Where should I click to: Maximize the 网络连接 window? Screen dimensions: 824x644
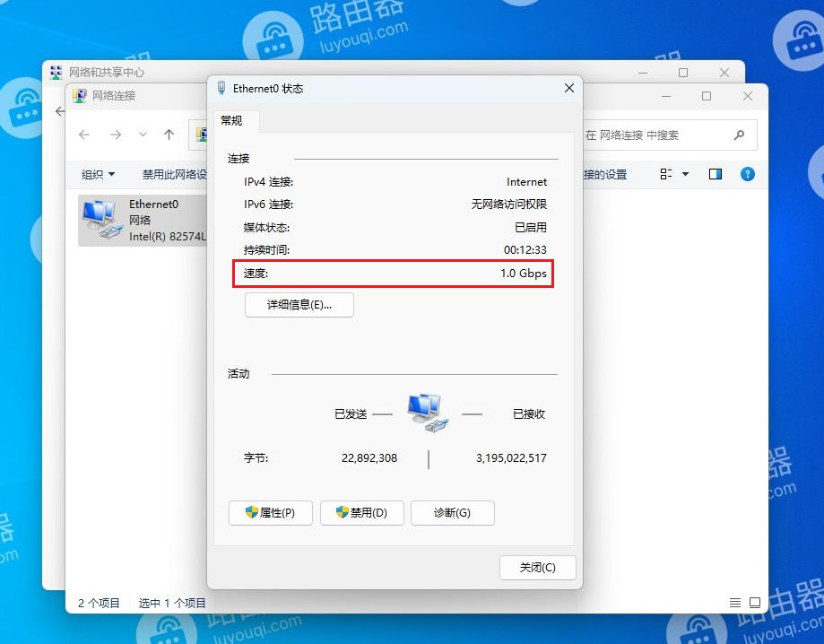click(x=707, y=96)
